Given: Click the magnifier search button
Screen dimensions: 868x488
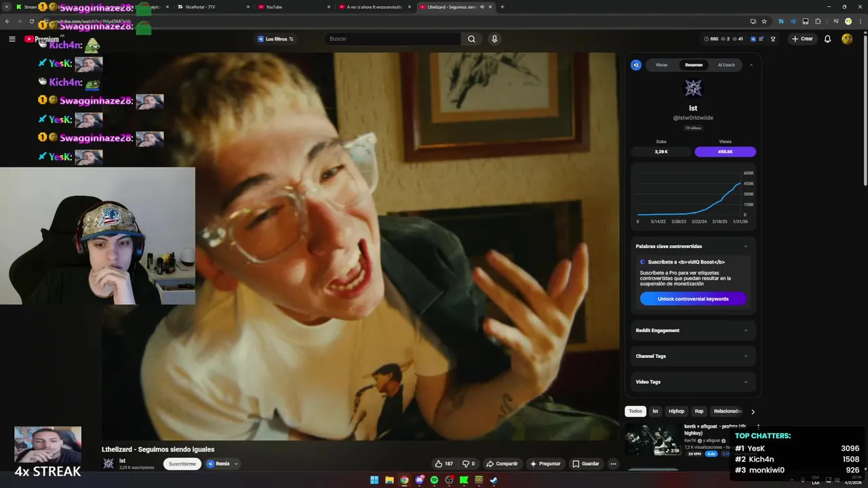Looking at the screenshot, I should pos(471,39).
